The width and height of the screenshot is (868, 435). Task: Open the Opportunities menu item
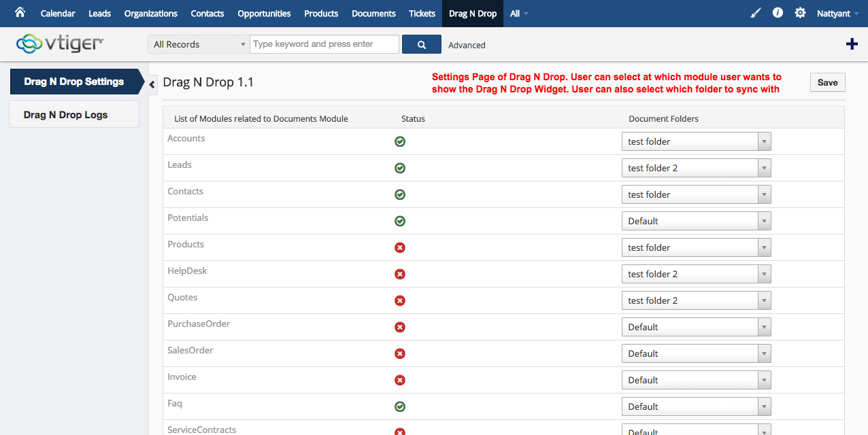coord(264,13)
